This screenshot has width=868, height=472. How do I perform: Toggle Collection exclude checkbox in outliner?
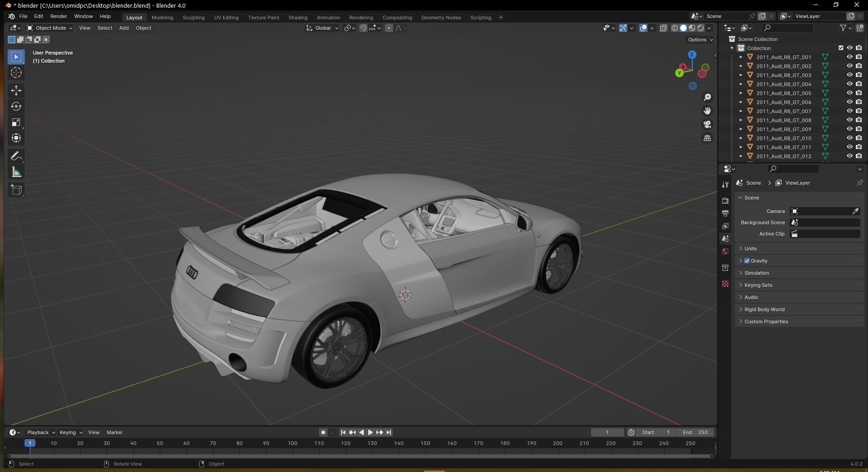click(x=841, y=48)
